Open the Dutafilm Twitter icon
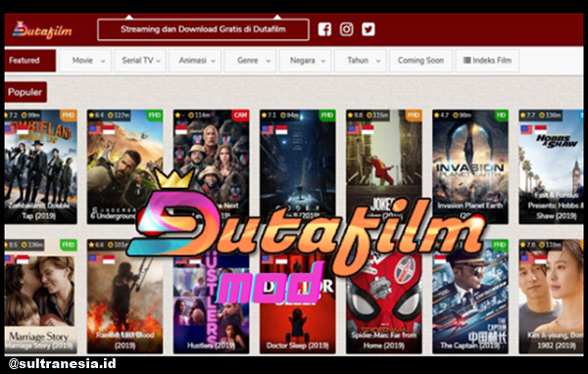The image size is (588, 374). click(x=368, y=29)
